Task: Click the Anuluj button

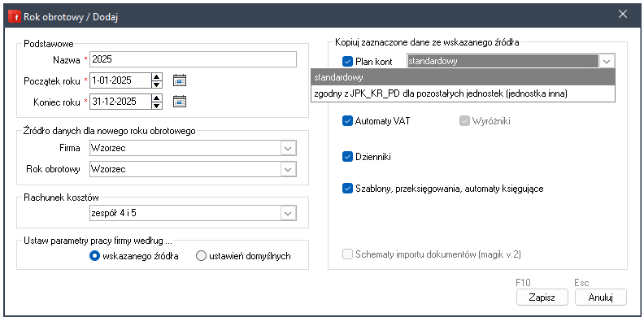Action: [600, 297]
